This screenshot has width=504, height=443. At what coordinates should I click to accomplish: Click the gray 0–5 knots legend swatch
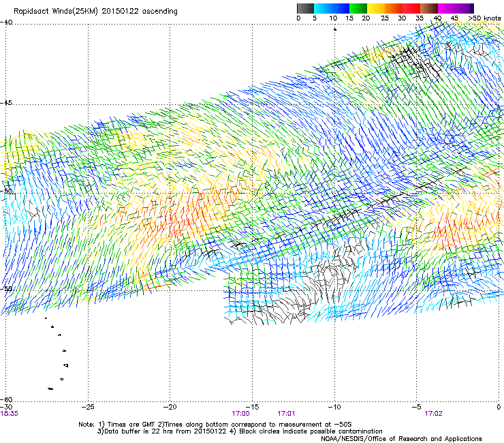click(x=305, y=8)
